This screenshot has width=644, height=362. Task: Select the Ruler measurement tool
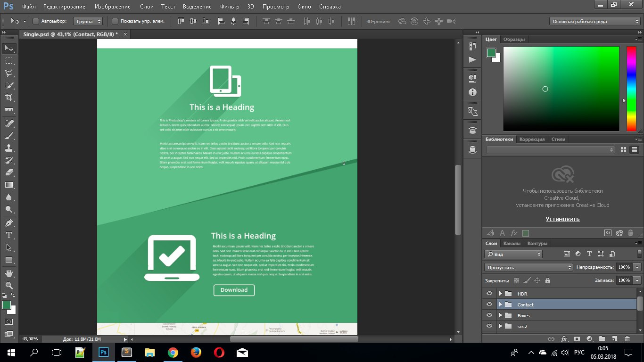coord(9,110)
